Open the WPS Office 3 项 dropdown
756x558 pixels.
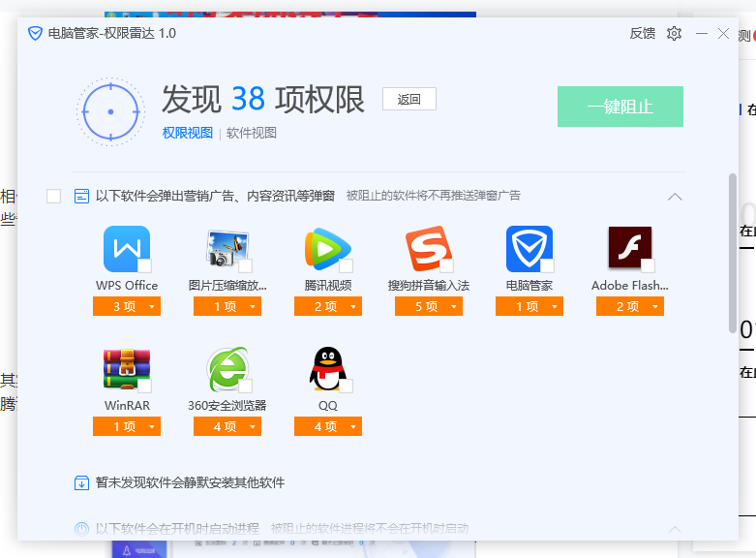pyautogui.click(x=127, y=306)
